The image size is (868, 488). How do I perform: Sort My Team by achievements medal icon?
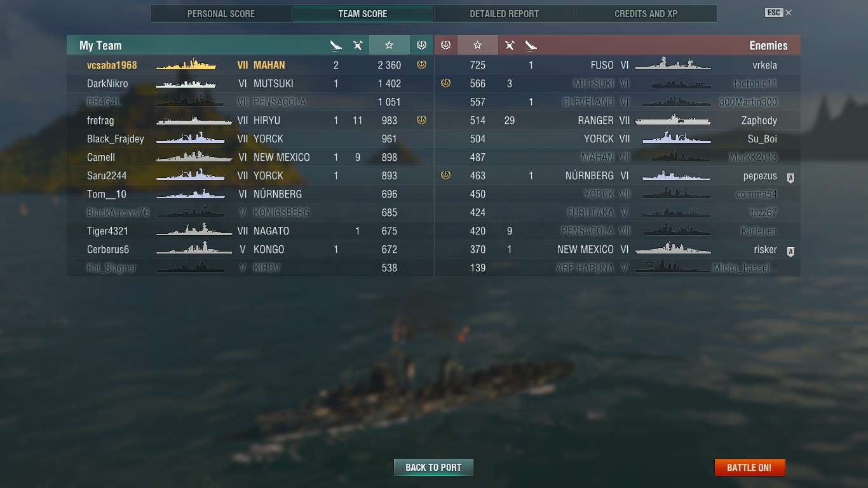pos(421,45)
